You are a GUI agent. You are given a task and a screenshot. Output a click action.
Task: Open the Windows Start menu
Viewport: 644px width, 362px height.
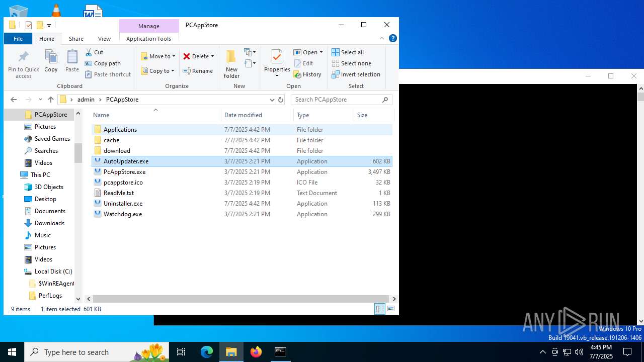pyautogui.click(x=12, y=352)
